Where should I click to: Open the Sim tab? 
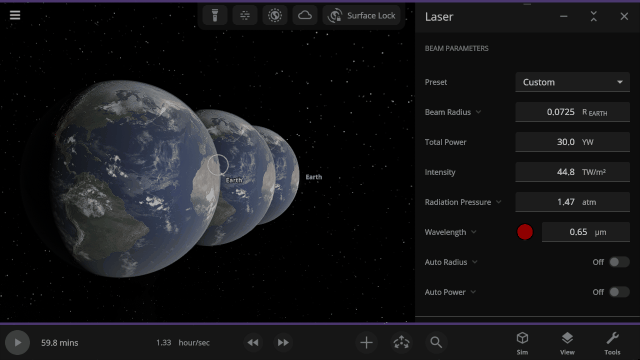pos(522,343)
